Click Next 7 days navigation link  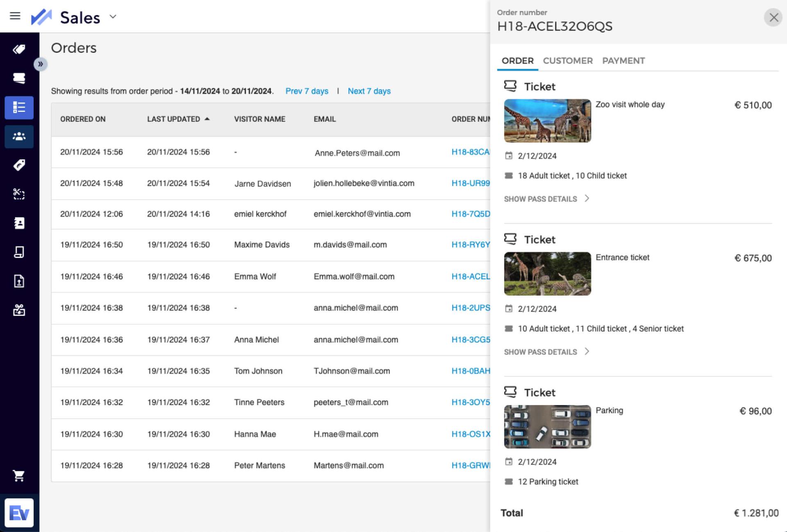click(369, 91)
